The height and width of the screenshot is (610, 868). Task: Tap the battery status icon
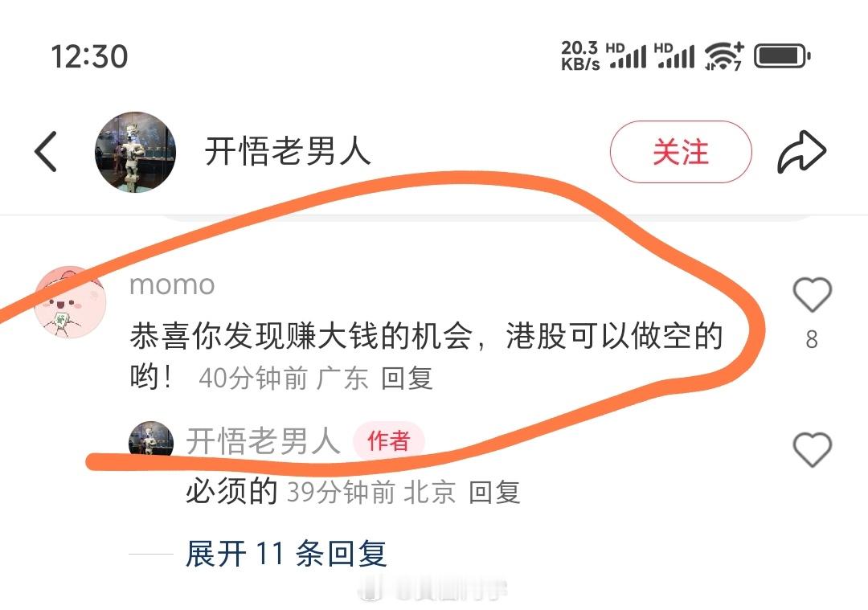pyautogui.click(x=782, y=56)
